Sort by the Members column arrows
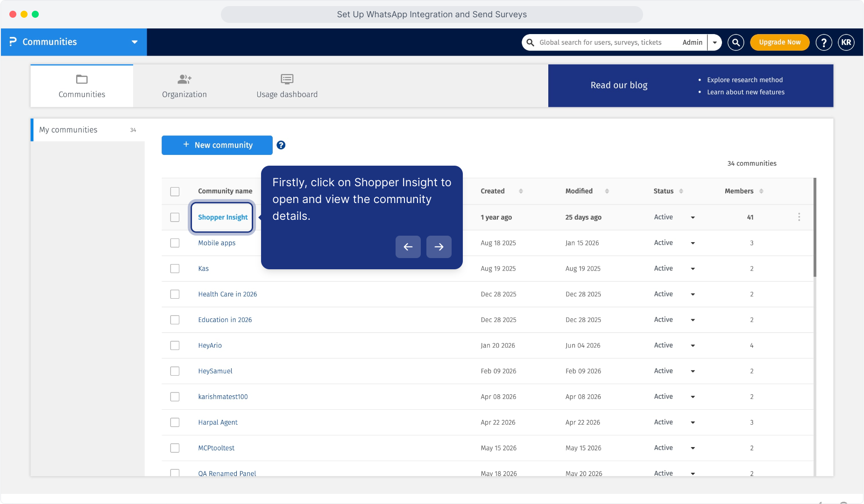 (761, 191)
